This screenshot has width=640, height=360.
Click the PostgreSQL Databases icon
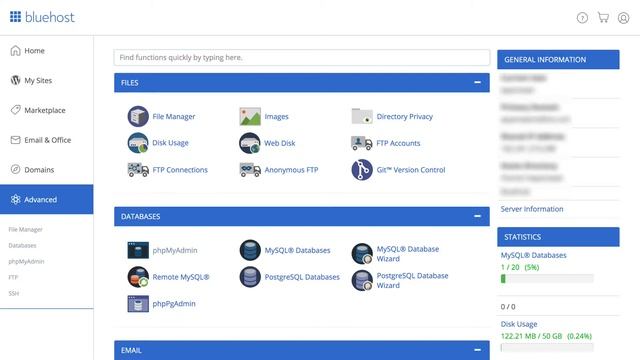[250, 277]
